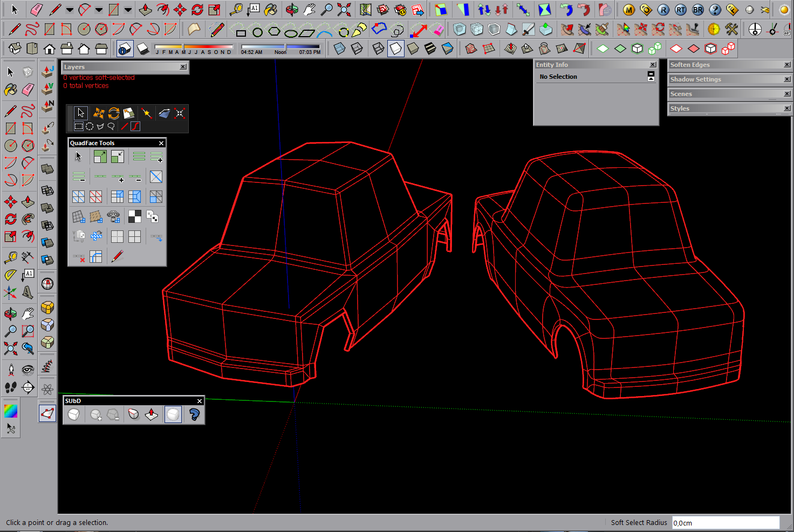Open the Line tool dropdown arrow
The image size is (794, 532).
tap(70, 10)
